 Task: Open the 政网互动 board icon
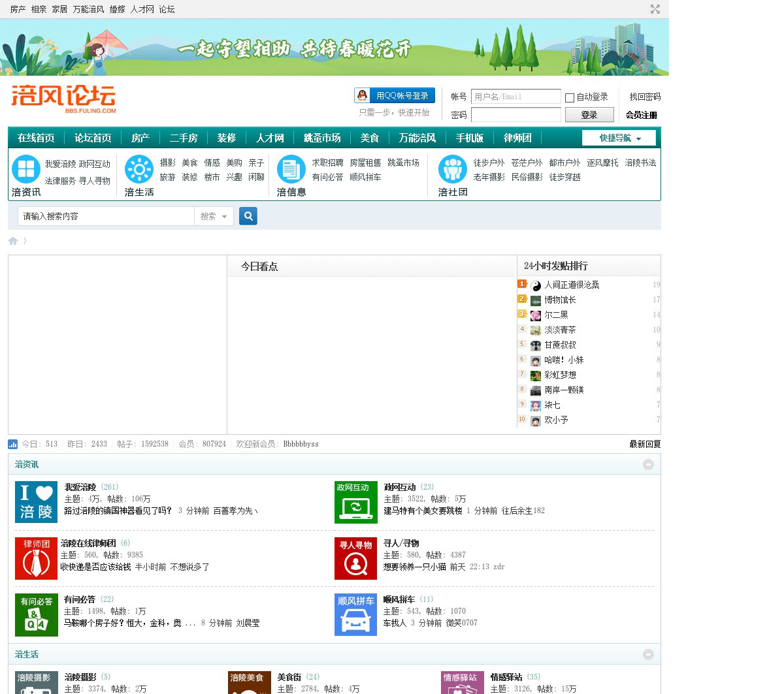click(355, 502)
